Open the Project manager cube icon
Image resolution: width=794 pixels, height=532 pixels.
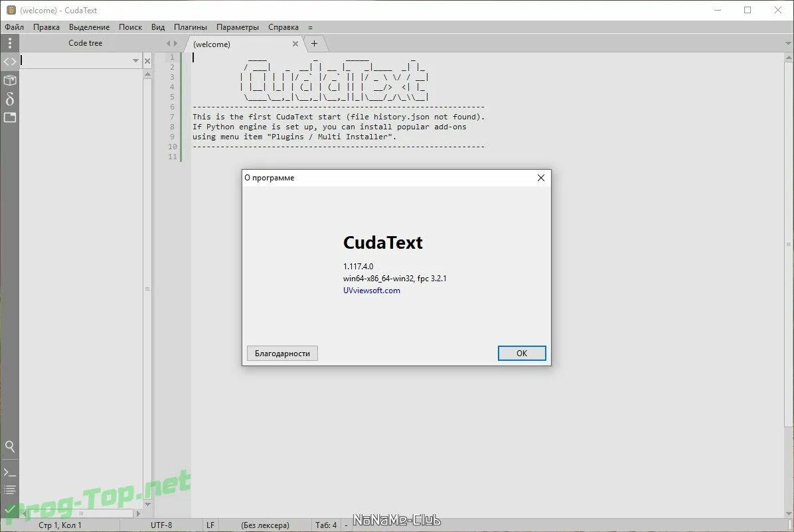click(x=9, y=80)
